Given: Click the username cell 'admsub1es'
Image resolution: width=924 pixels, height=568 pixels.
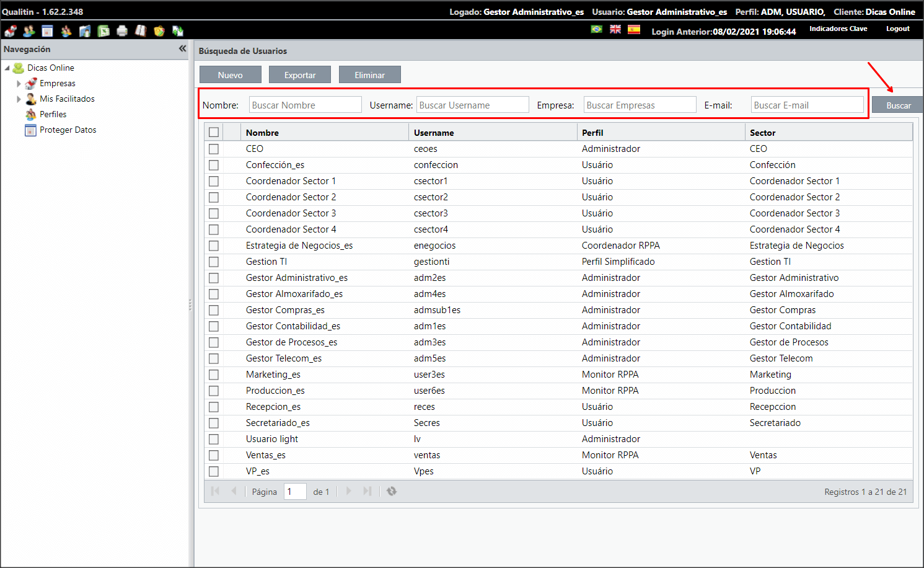Looking at the screenshot, I should click(437, 310).
